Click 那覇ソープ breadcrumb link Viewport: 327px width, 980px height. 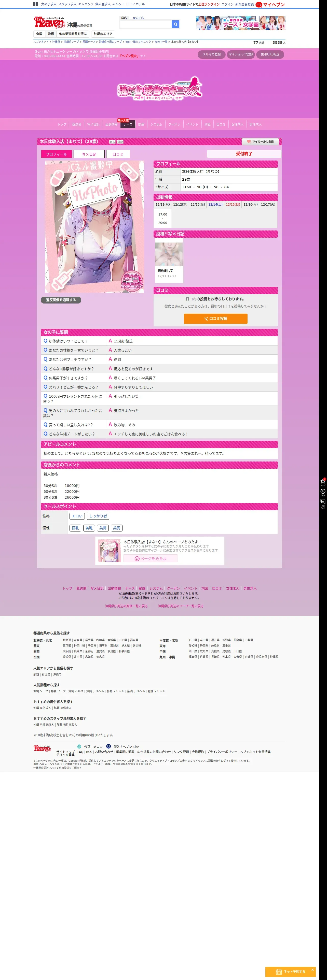coord(89,42)
